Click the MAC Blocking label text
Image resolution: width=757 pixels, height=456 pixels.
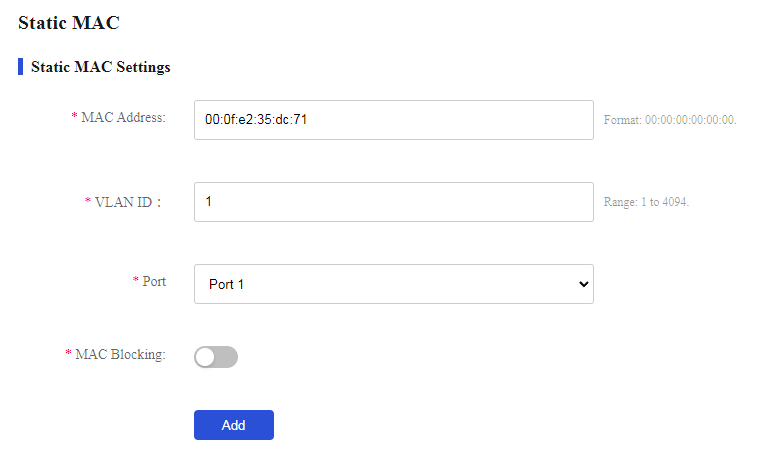[120, 354]
